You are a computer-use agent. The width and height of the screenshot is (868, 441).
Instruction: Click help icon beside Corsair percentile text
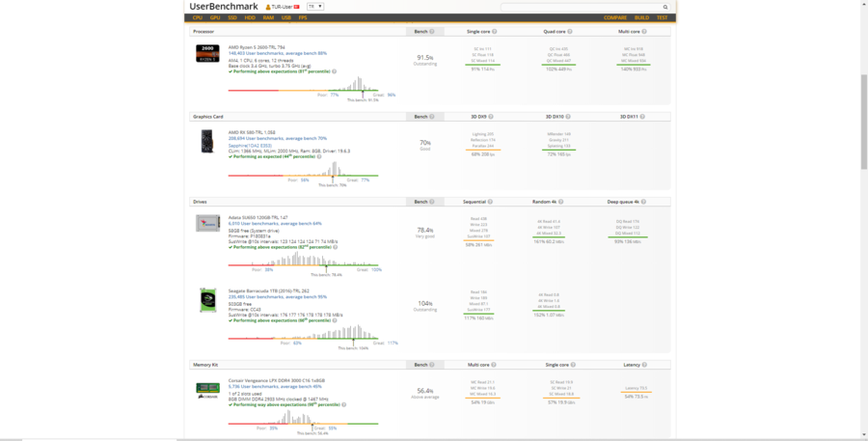coord(343,405)
